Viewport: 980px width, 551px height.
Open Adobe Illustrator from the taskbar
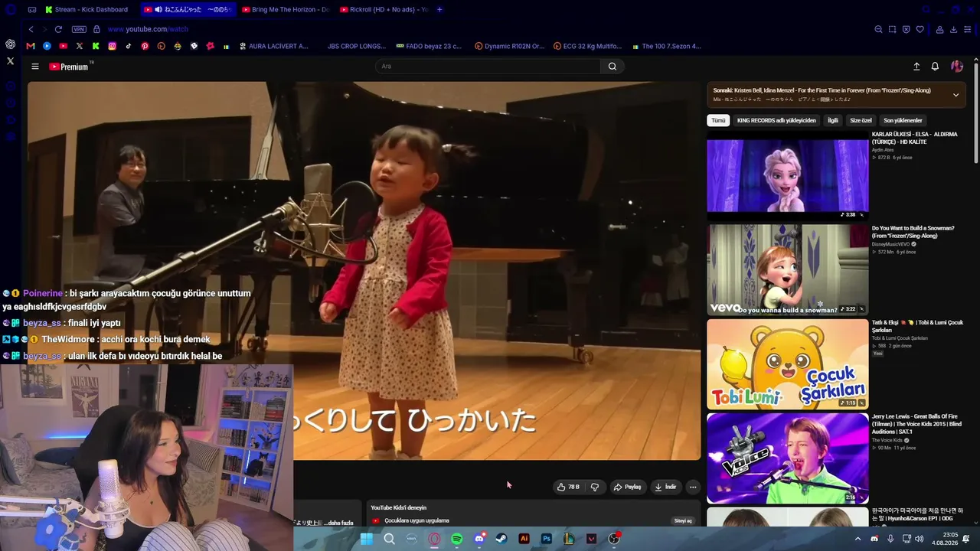coord(524,539)
